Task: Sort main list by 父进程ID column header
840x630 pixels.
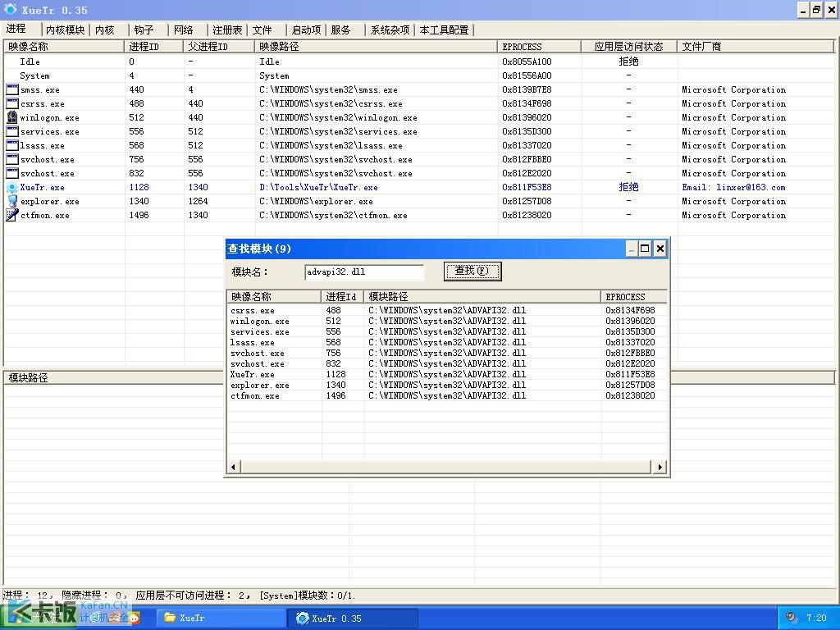Action: 219,47
